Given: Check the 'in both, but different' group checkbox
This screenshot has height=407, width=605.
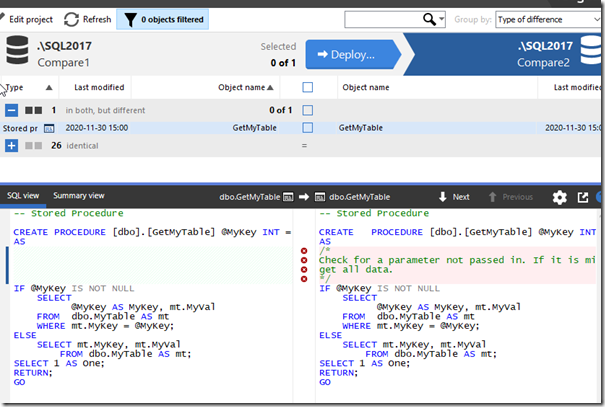Looking at the screenshot, I should coord(308,110).
